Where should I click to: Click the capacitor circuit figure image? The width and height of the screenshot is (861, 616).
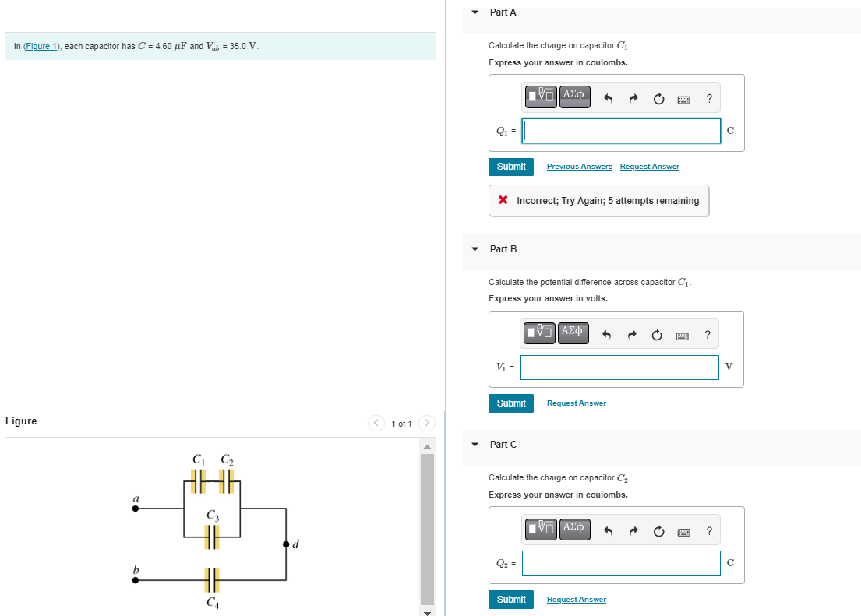(x=217, y=530)
